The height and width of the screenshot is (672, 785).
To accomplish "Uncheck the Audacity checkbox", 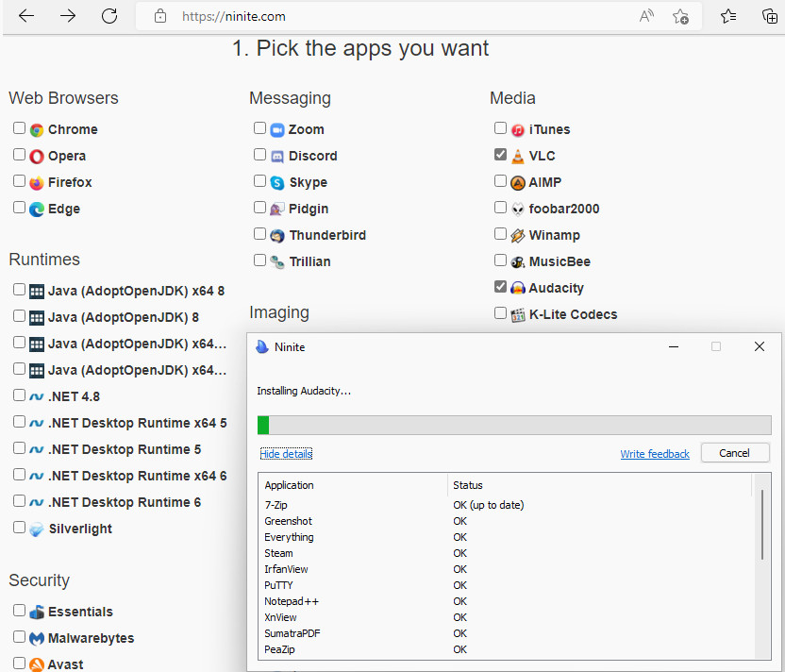I will [x=500, y=287].
